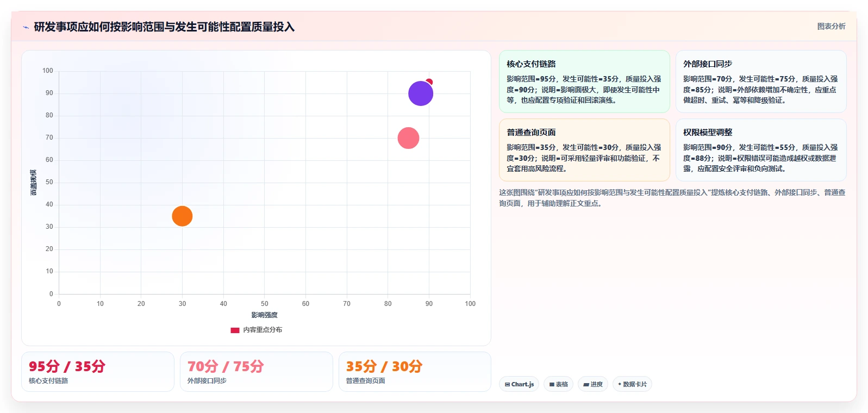Click the 表格 tag
This screenshot has height=413, width=868.
[558, 384]
